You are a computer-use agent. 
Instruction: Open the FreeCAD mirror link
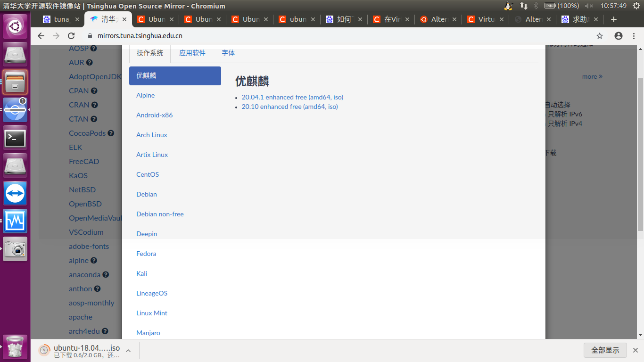click(84, 161)
